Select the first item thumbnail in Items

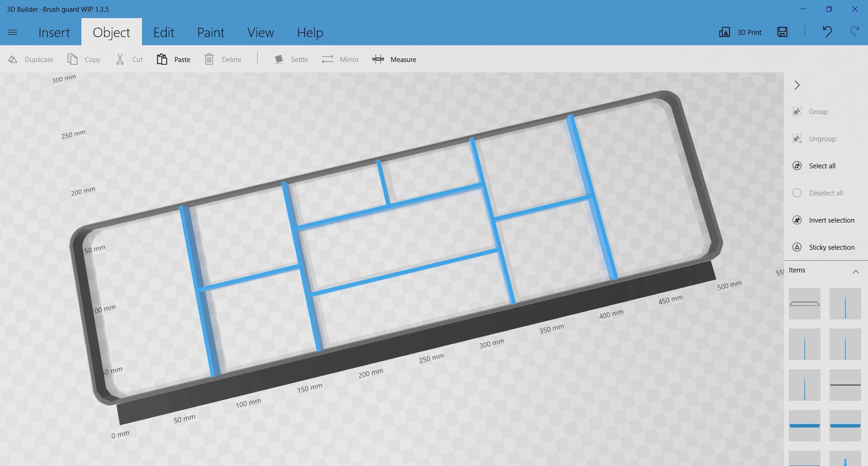click(x=804, y=304)
